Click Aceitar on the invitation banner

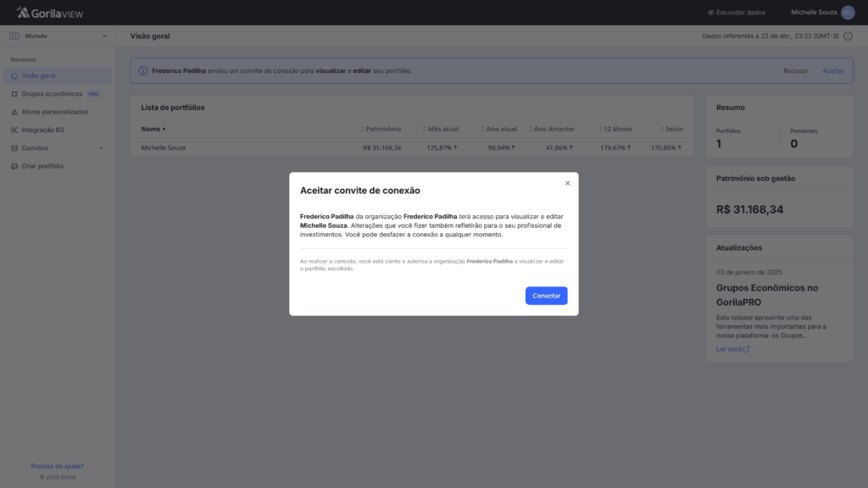point(833,70)
